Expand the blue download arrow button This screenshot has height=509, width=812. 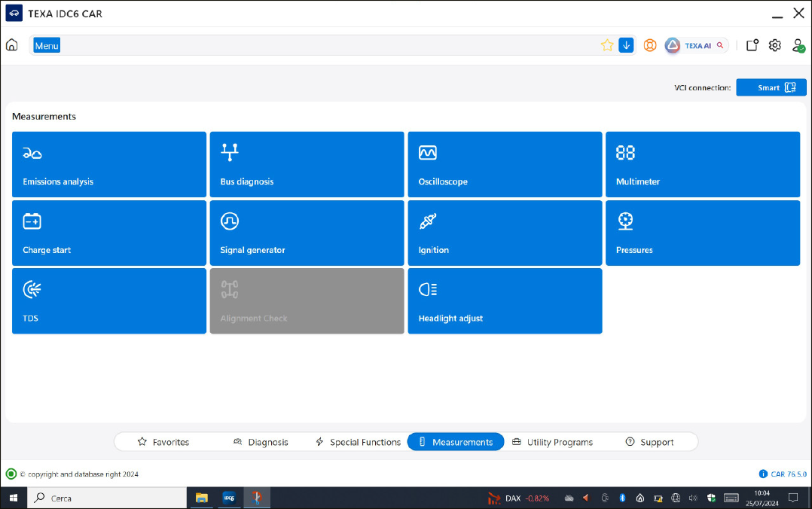coord(626,45)
